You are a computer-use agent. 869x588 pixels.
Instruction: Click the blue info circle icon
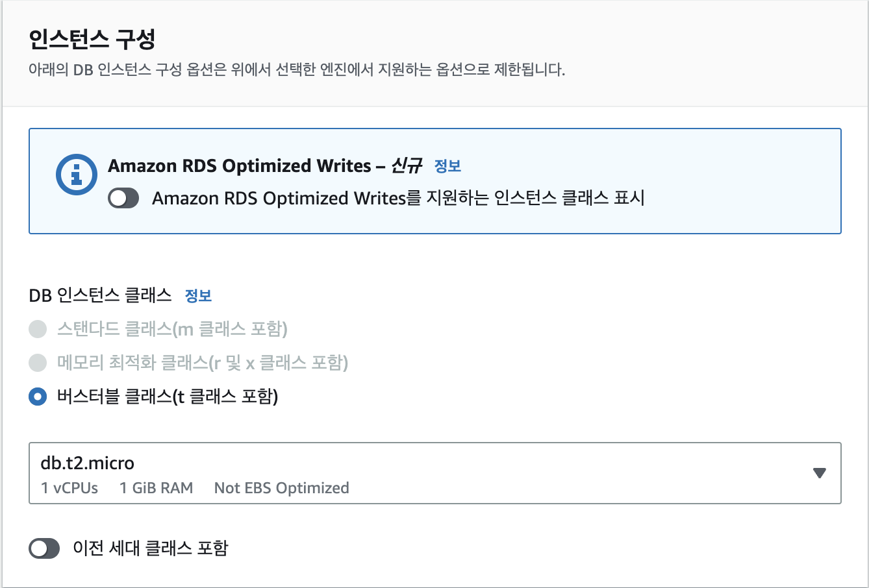click(77, 174)
